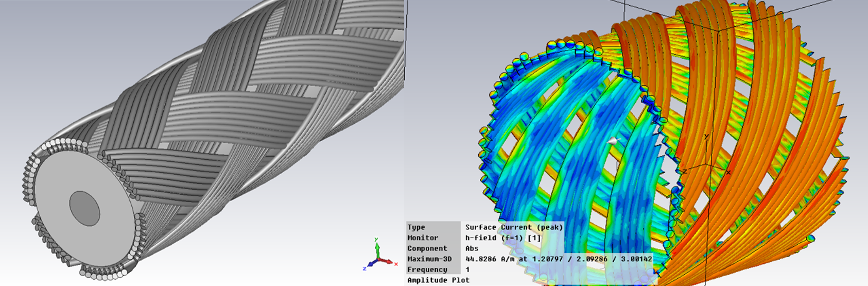Screen dimensions: 868x286
Task: Click the 'Surface Current (peak)' value text
Action: (514, 227)
